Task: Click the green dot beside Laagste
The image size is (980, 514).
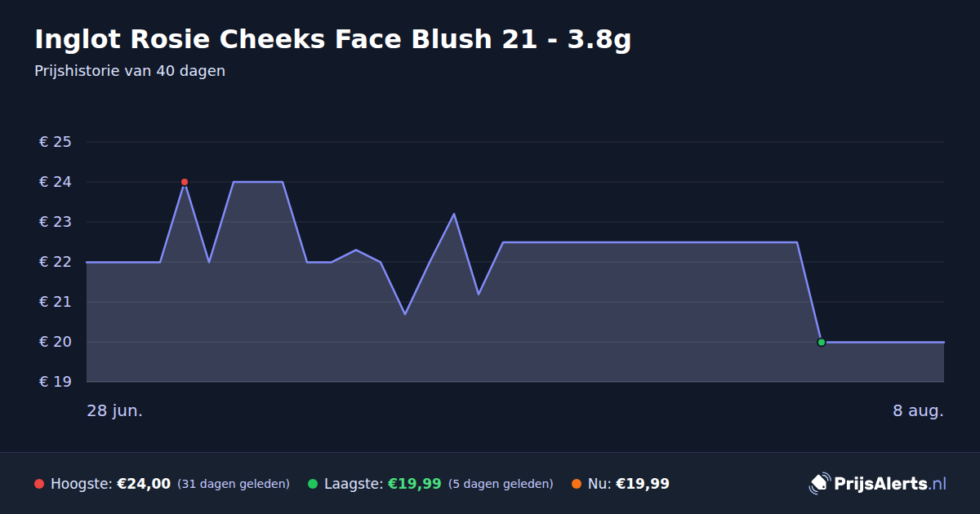Action: click(x=313, y=485)
